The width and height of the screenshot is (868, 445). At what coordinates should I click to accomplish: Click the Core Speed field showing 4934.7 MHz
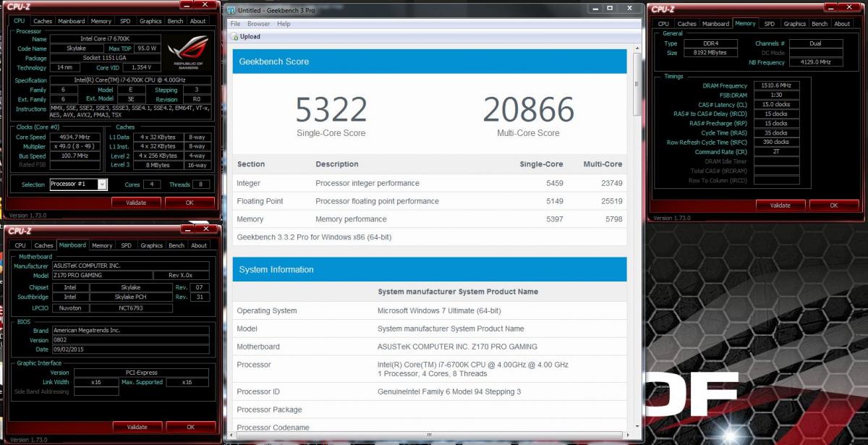point(77,137)
